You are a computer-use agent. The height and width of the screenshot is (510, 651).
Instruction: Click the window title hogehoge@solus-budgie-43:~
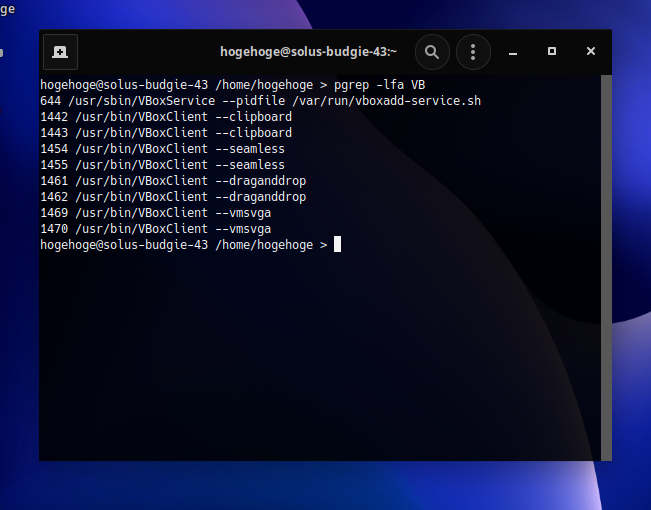point(308,52)
